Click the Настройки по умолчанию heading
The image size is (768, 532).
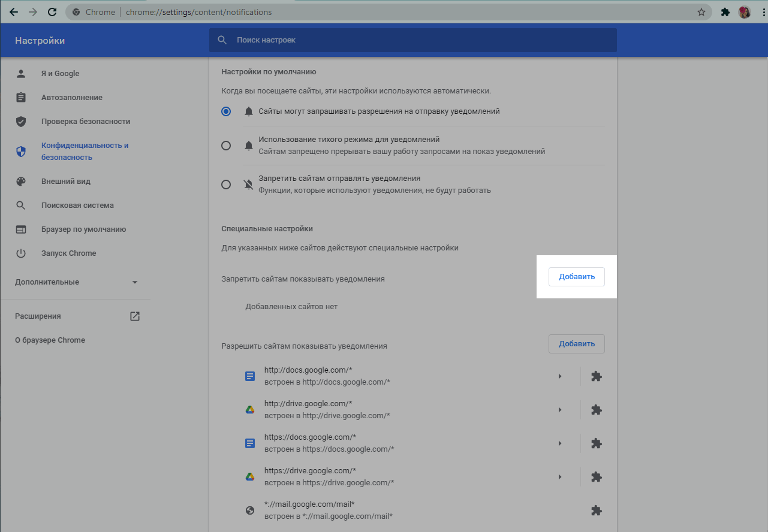click(x=269, y=72)
